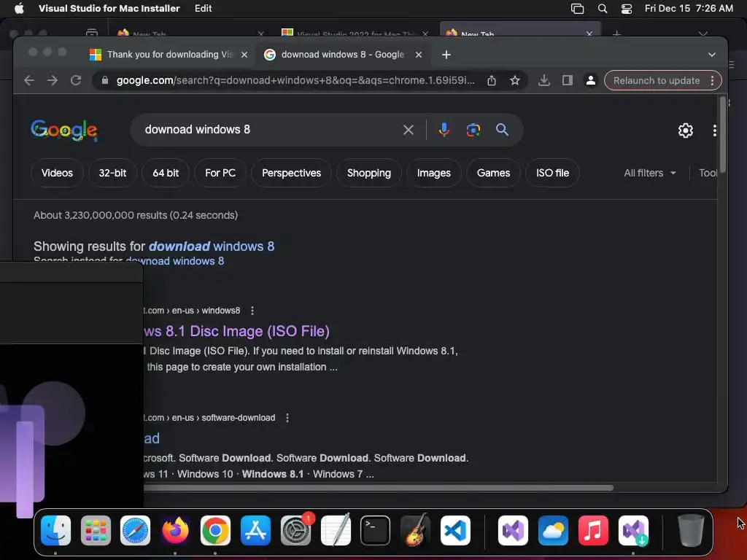Open Launchpad from the dock
The height and width of the screenshot is (560, 747).
coord(96,531)
